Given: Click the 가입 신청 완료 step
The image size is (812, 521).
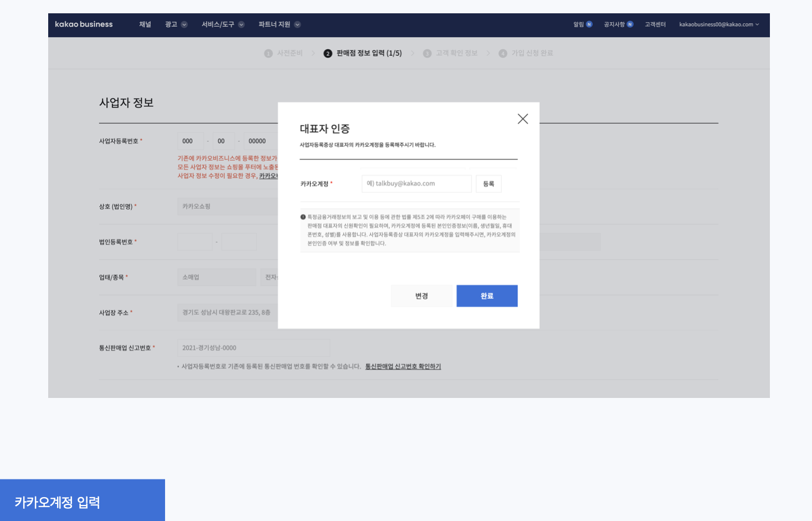Looking at the screenshot, I should tap(526, 53).
